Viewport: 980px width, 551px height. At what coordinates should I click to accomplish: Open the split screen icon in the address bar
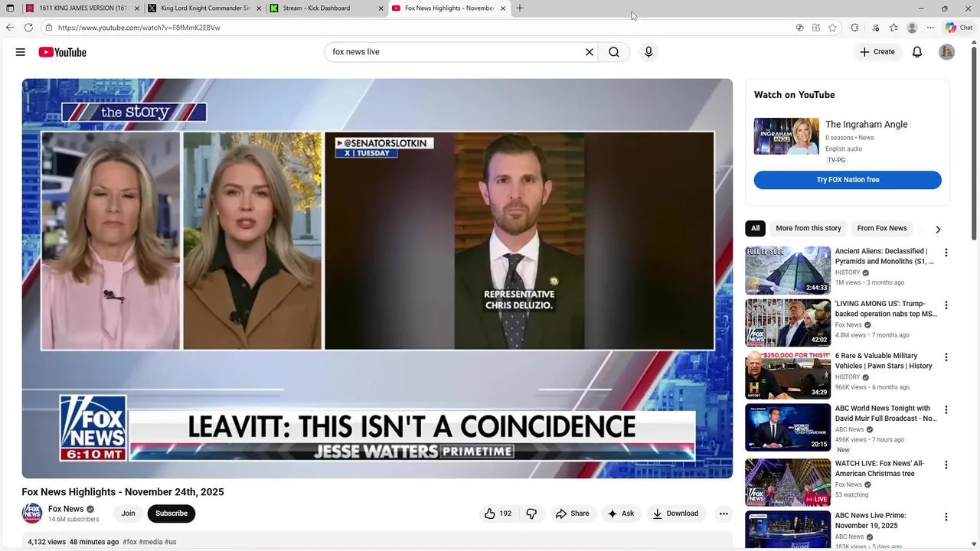(816, 28)
